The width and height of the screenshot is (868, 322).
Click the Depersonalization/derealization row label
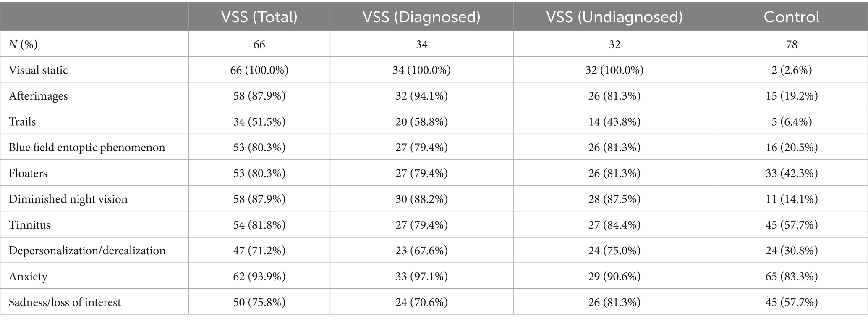coord(87,251)
